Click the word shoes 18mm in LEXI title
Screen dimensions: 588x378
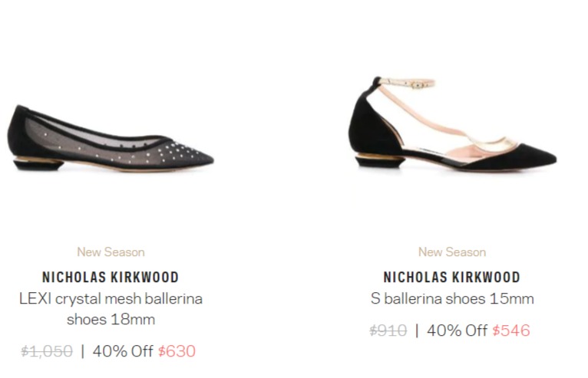tap(111, 320)
